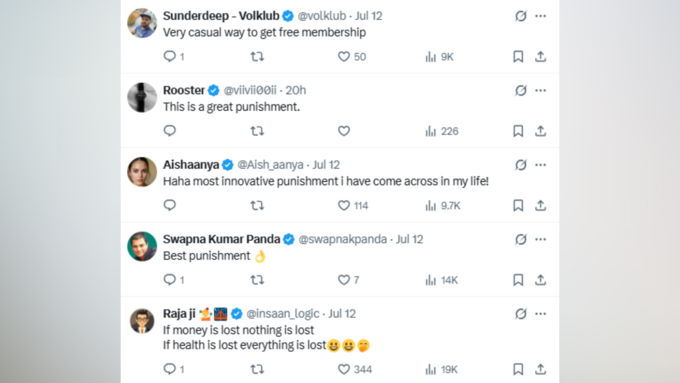Viewport: 680px width, 383px height.
Task: Bookmark Swapna Kumar Panda's tweet
Action: point(518,280)
